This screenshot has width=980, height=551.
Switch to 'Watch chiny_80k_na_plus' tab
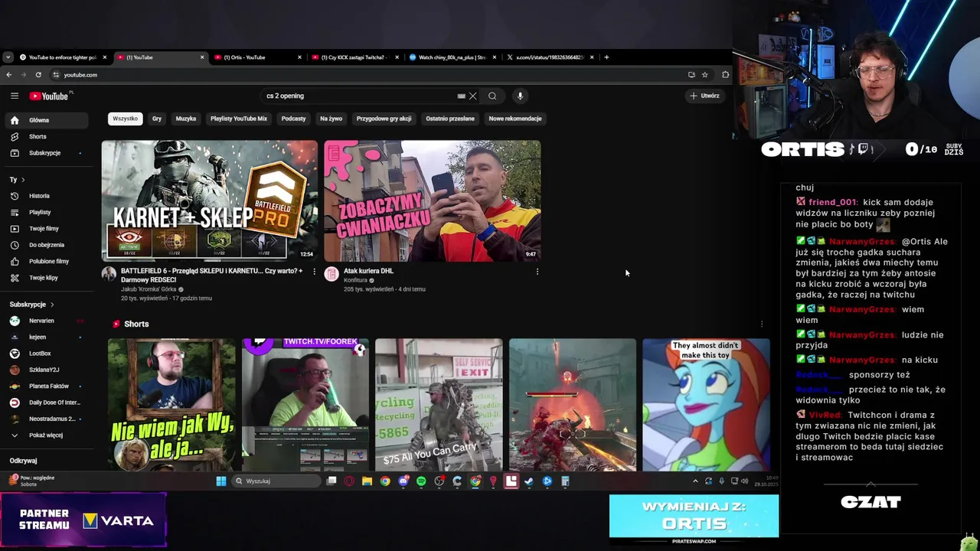click(x=452, y=57)
